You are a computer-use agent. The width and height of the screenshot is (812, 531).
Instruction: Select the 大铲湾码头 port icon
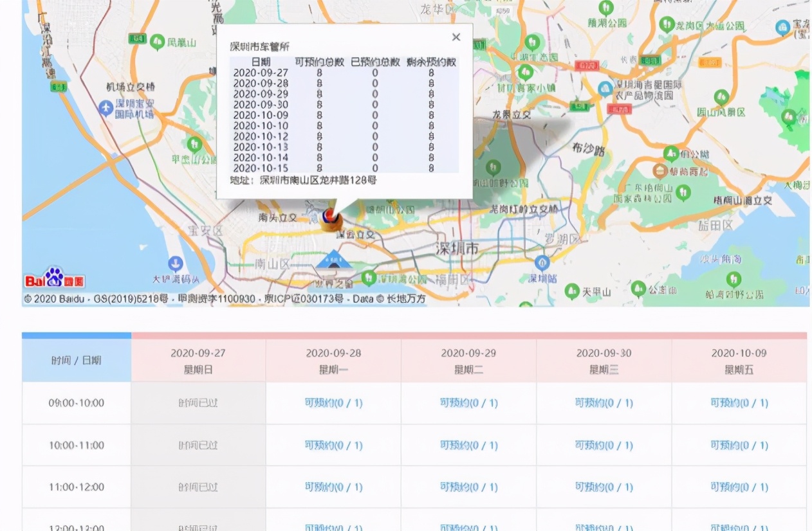pos(175,264)
